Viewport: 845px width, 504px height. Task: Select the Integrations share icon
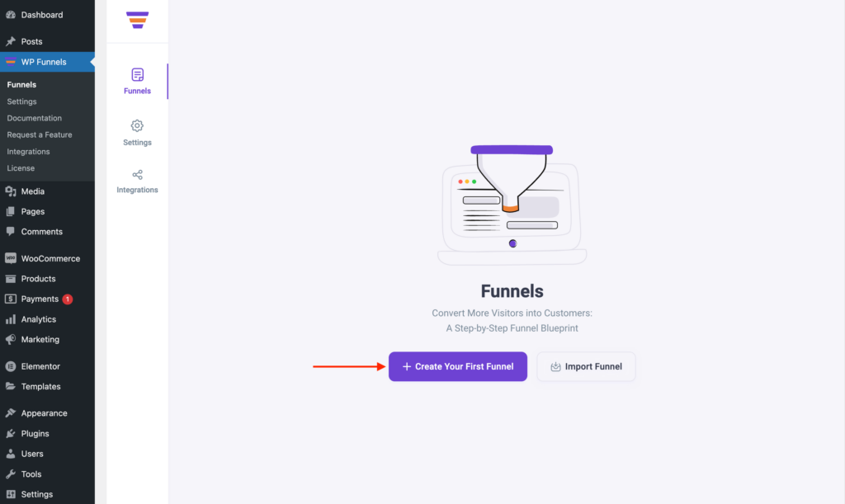click(137, 175)
